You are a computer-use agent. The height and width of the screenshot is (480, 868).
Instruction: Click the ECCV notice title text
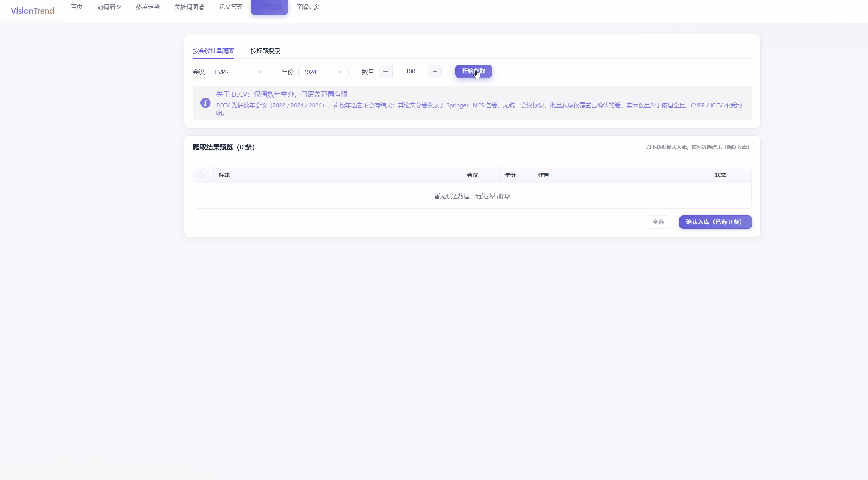pos(282,94)
